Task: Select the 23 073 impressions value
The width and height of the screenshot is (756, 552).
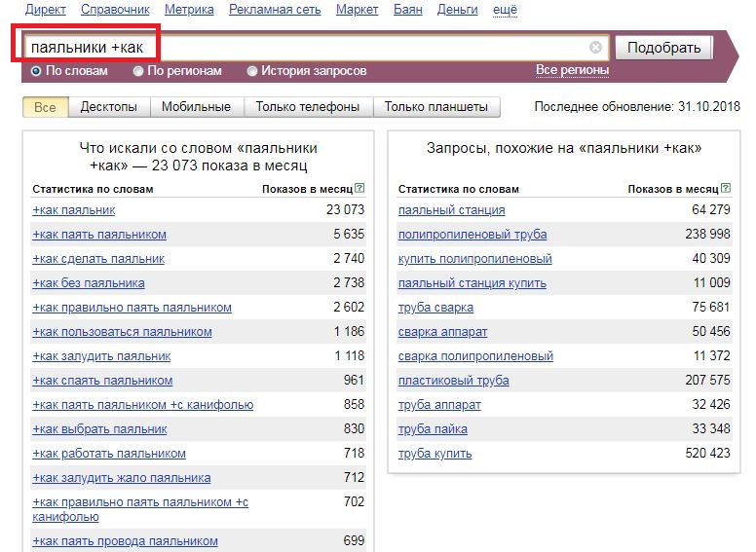Action: point(345,210)
